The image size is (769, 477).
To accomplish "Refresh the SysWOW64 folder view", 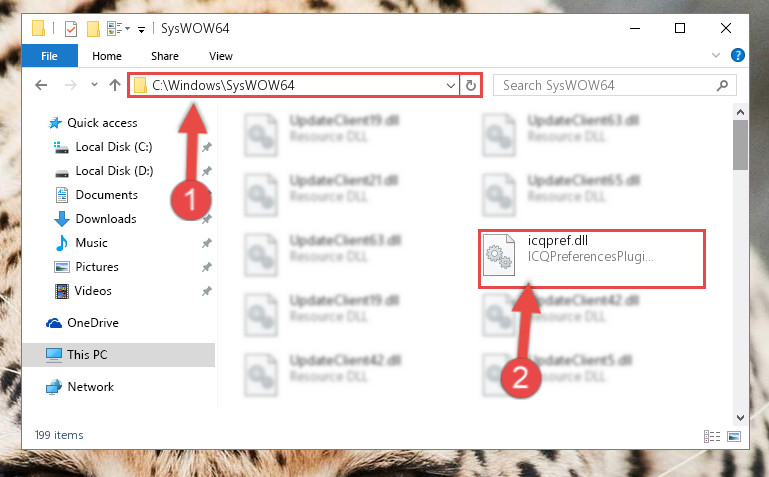I will coord(471,85).
